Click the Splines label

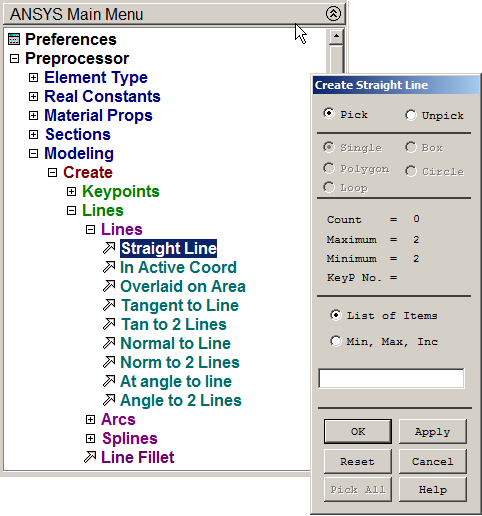pyautogui.click(x=130, y=439)
